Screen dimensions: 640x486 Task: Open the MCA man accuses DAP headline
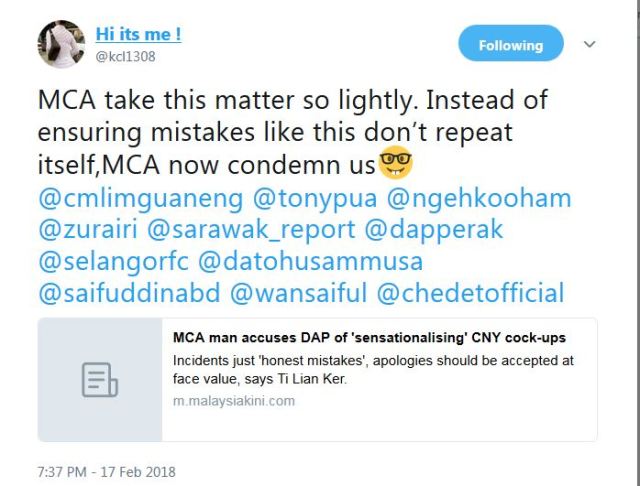point(369,338)
